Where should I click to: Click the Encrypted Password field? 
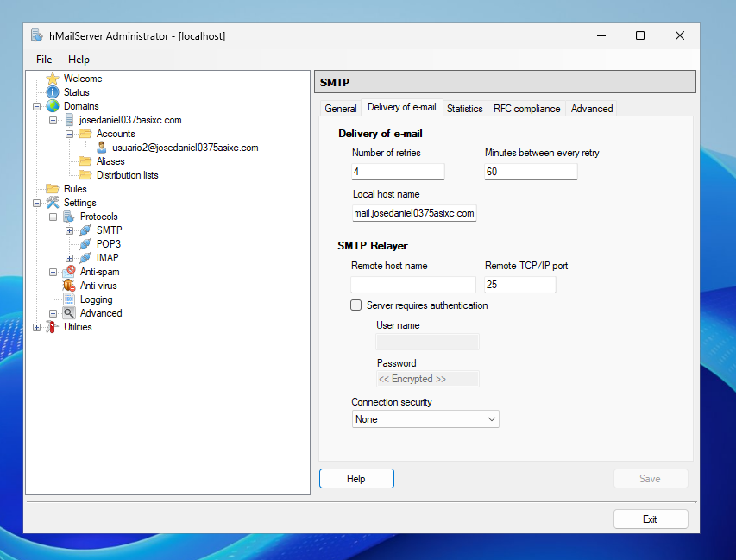click(428, 379)
